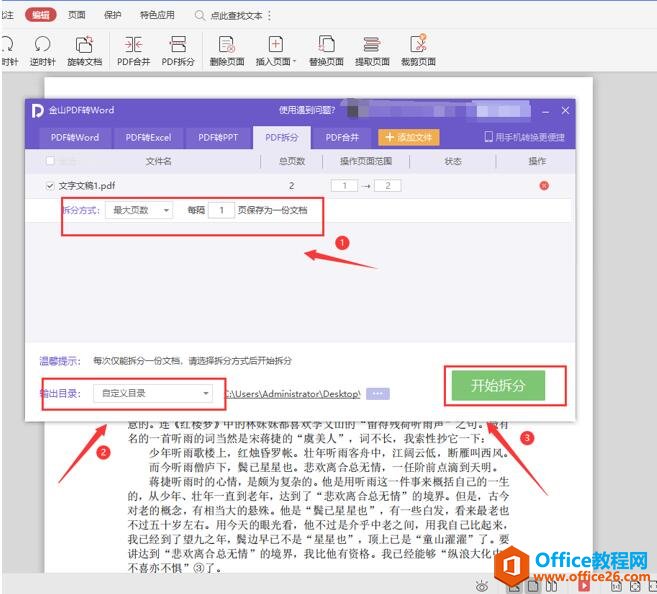Click 用手机转换更便捷 link

coord(529,137)
